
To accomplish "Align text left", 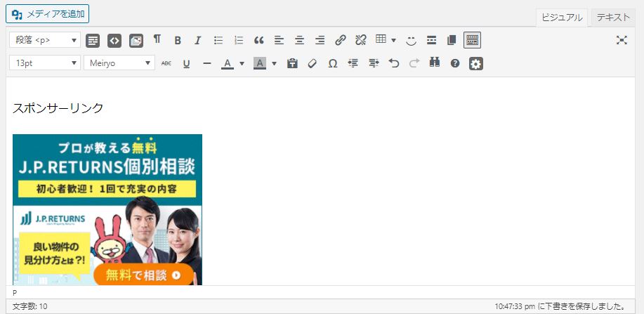I will tap(280, 40).
